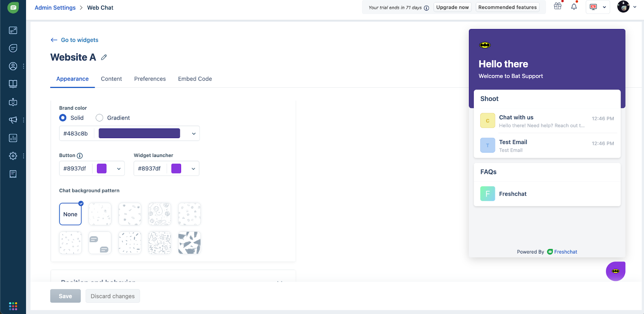Open the inbox icon in sidebar
The image size is (644, 314).
(x=13, y=30)
